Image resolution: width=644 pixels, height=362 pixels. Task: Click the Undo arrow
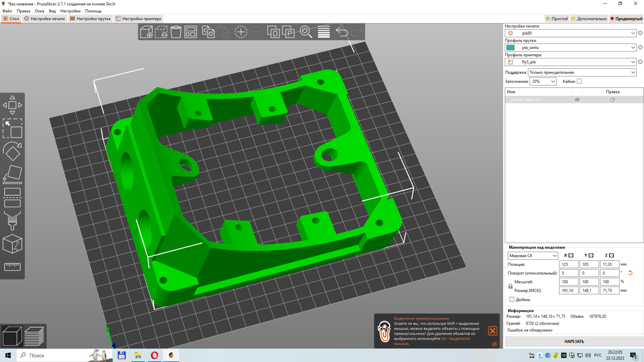342,32
